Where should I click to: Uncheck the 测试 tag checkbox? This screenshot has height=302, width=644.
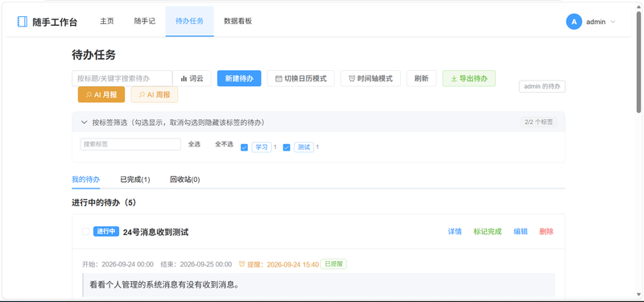click(287, 147)
